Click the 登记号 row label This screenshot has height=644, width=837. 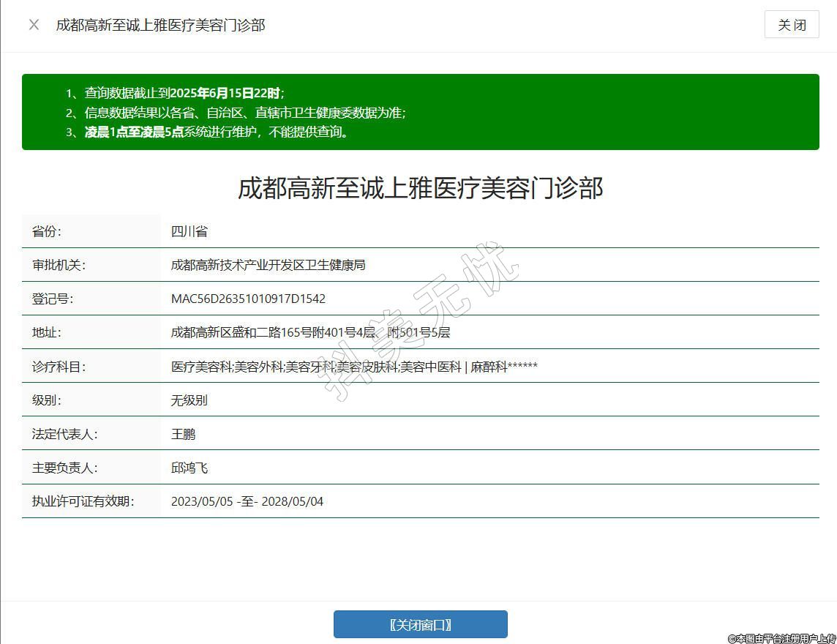click(x=53, y=299)
